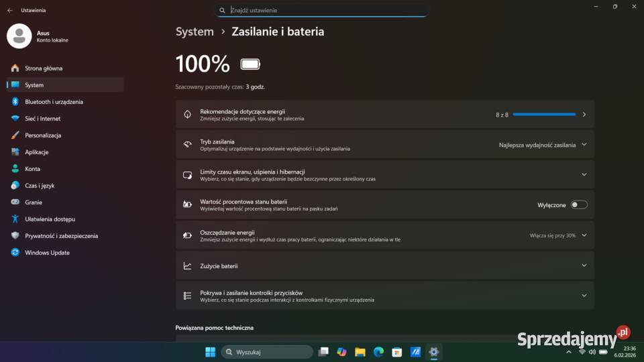Screen dimensions: 644x362
Task: Open Granie settings
Action: (65, 202)
